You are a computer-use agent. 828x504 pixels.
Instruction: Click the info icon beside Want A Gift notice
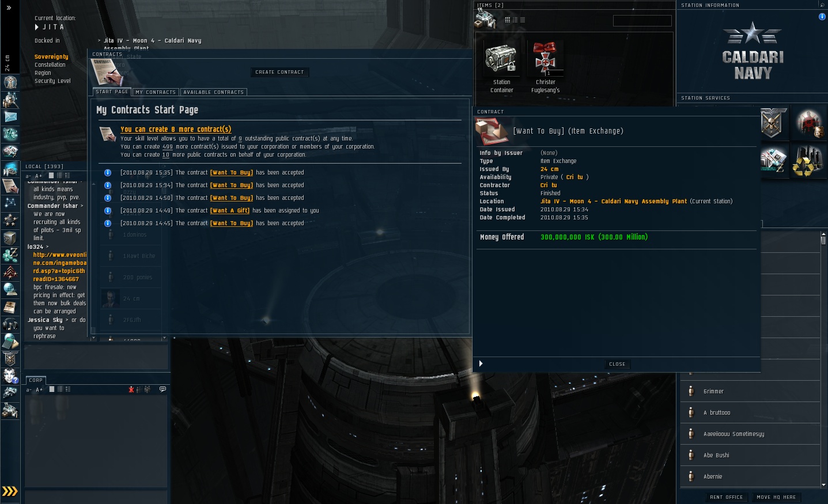tap(107, 211)
